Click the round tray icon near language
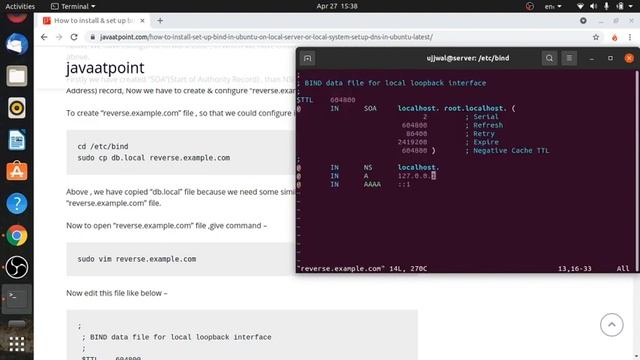Image resolution: width=640 pixels, height=360 pixels. [x=529, y=6]
